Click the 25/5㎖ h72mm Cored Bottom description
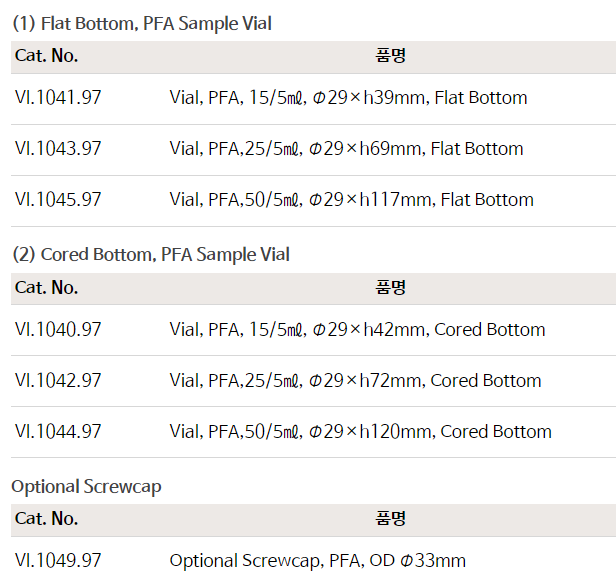The width and height of the screenshot is (616, 581). pos(355,381)
